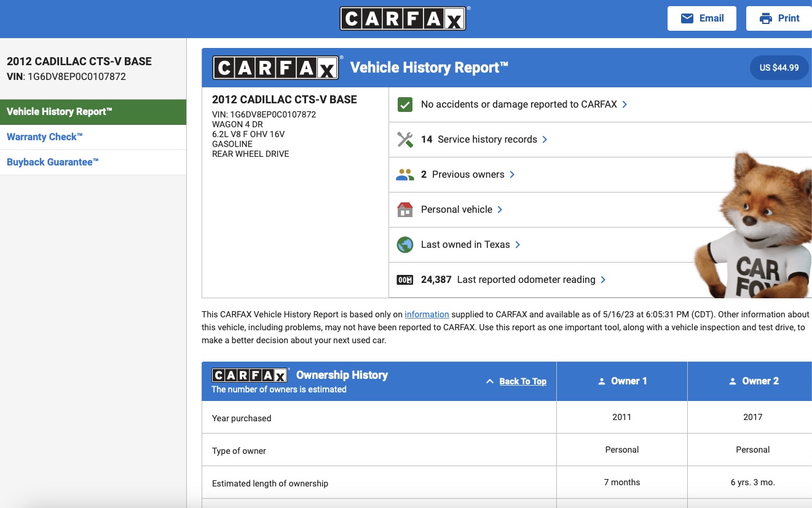The height and width of the screenshot is (508, 812).
Task: Click the printer icon on Print button
Action: (766, 18)
